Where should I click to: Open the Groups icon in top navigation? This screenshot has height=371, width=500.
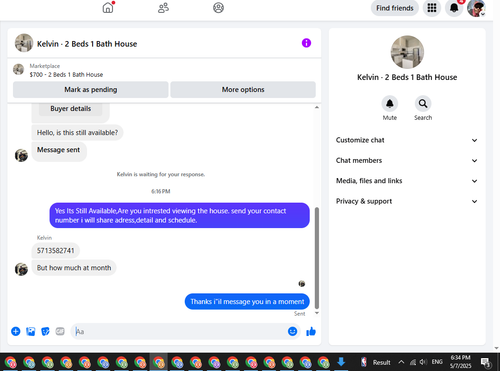coord(218,8)
